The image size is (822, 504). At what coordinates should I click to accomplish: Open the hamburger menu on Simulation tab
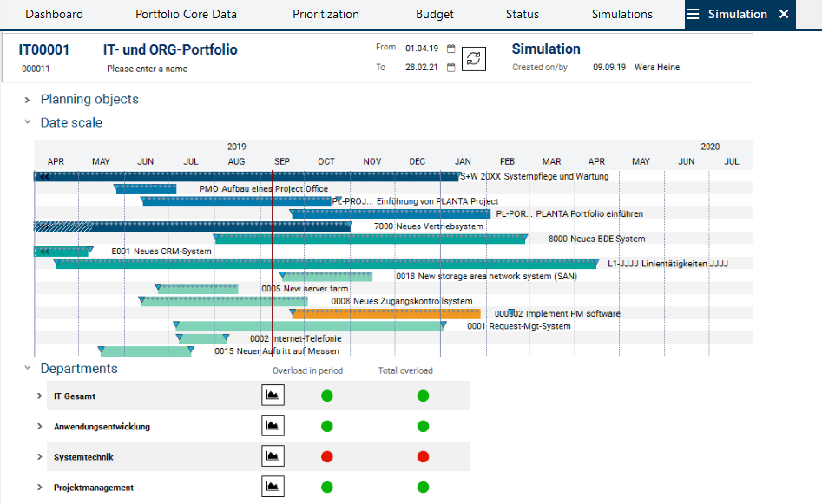[693, 15]
